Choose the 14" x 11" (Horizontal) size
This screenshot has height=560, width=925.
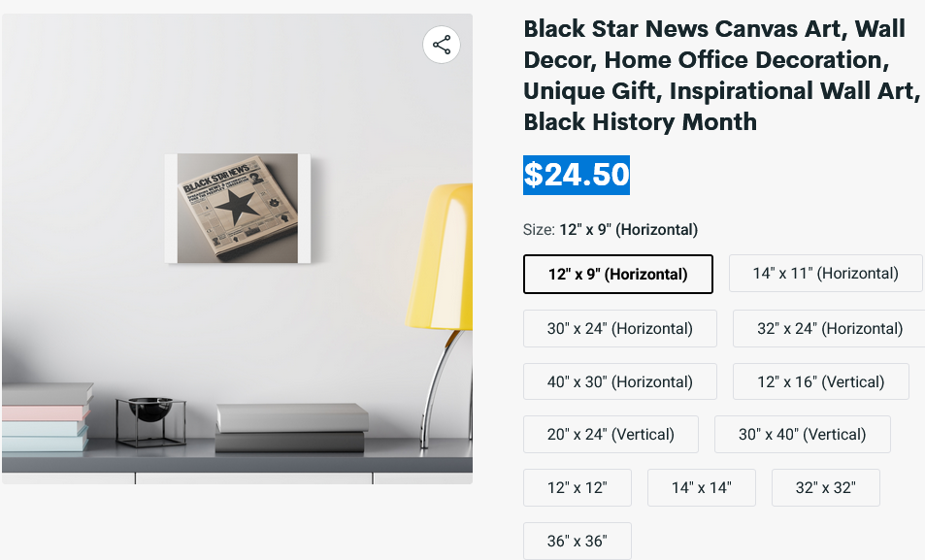pos(825,274)
